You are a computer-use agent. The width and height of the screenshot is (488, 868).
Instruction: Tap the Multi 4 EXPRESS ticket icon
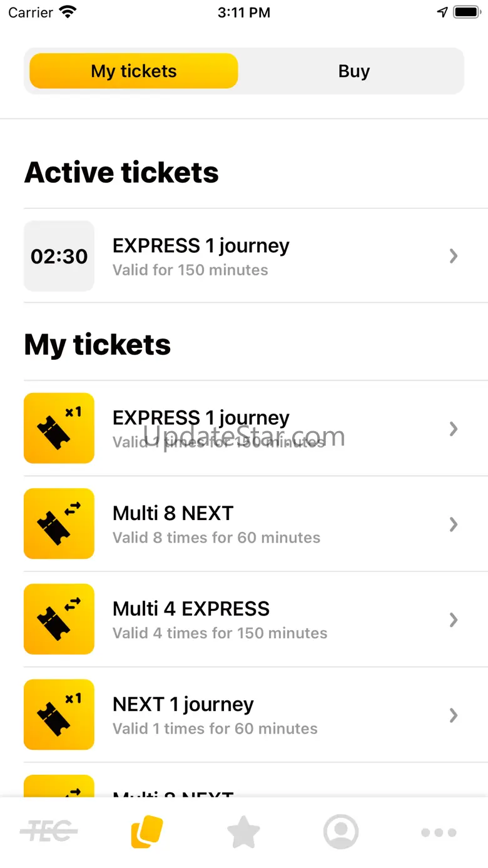tap(59, 620)
